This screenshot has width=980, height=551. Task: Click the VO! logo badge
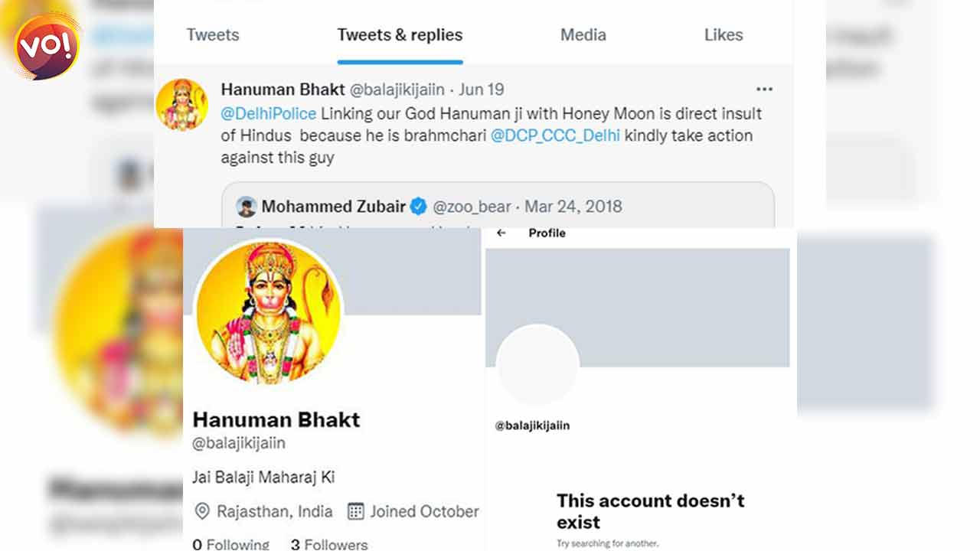coord(47,46)
